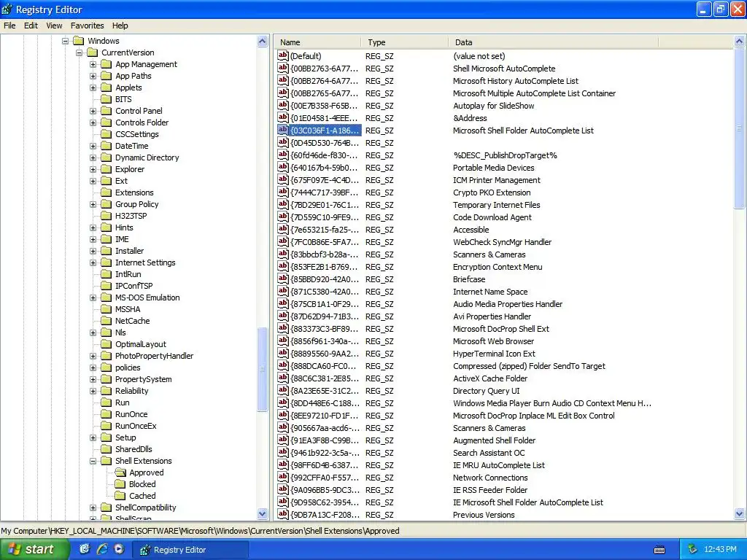
Task: Click the CurrentVersion folder icon
Action: tap(93, 52)
